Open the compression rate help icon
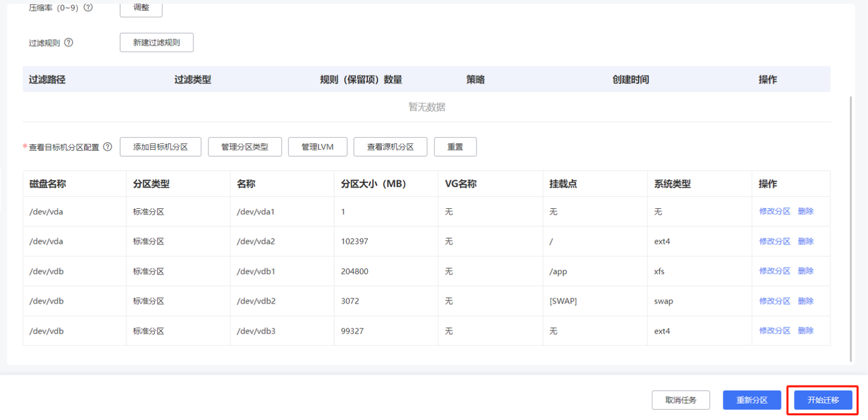868x420 pixels. pyautogui.click(x=88, y=8)
